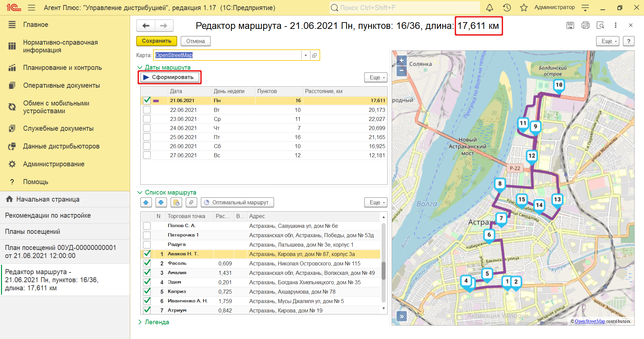Click the Сохранить button
Viewport: 644px width, 339px height.
coord(156,41)
